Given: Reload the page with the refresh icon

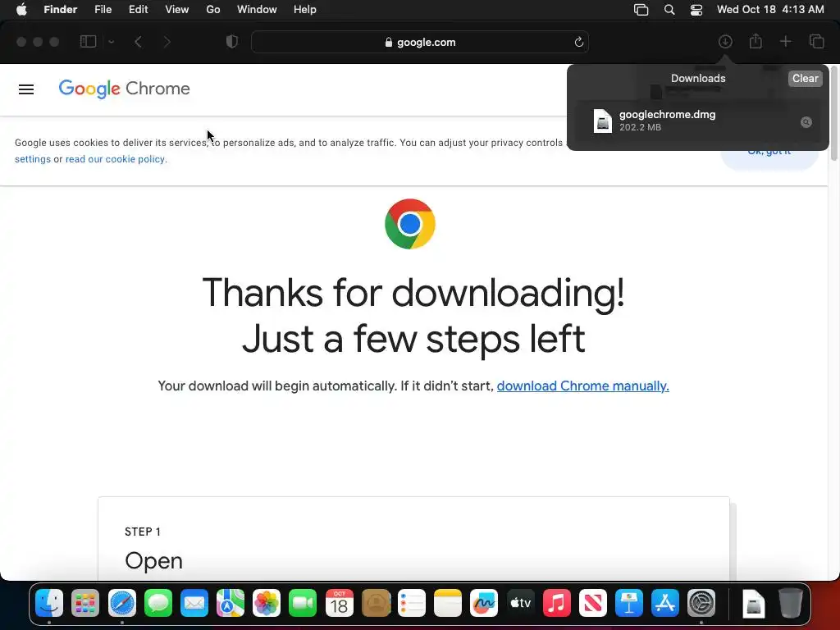Looking at the screenshot, I should [578, 42].
